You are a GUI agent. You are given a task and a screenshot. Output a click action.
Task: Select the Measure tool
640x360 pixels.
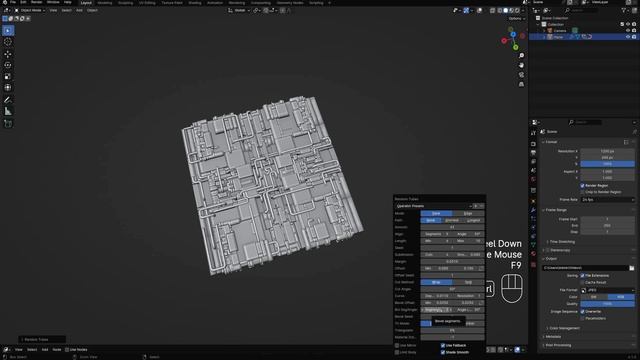tap(8, 111)
